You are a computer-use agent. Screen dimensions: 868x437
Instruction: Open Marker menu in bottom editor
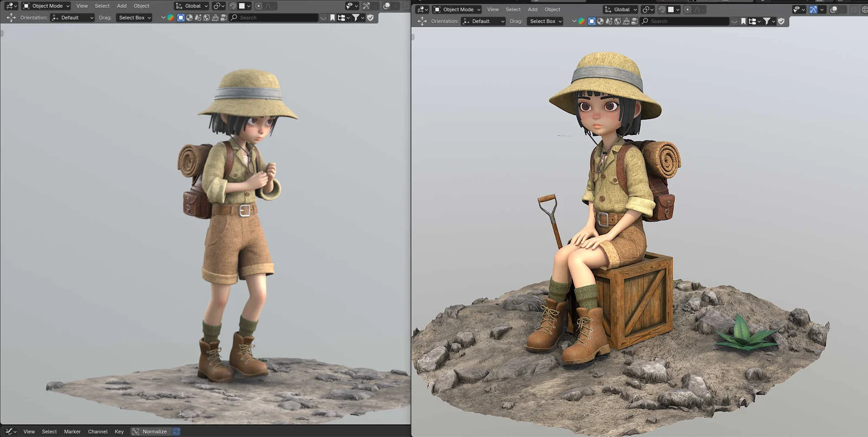pos(72,432)
